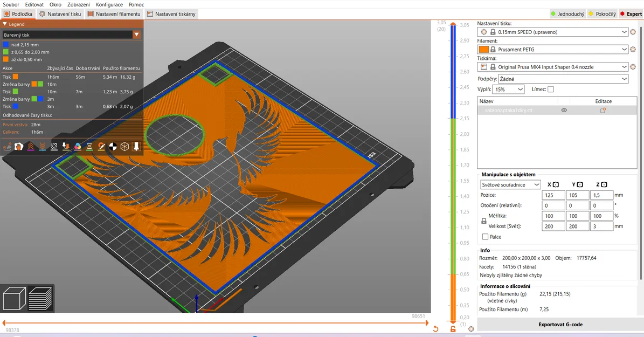
Task: Open Podpěry supports dropdown
Action: click(x=563, y=79)
